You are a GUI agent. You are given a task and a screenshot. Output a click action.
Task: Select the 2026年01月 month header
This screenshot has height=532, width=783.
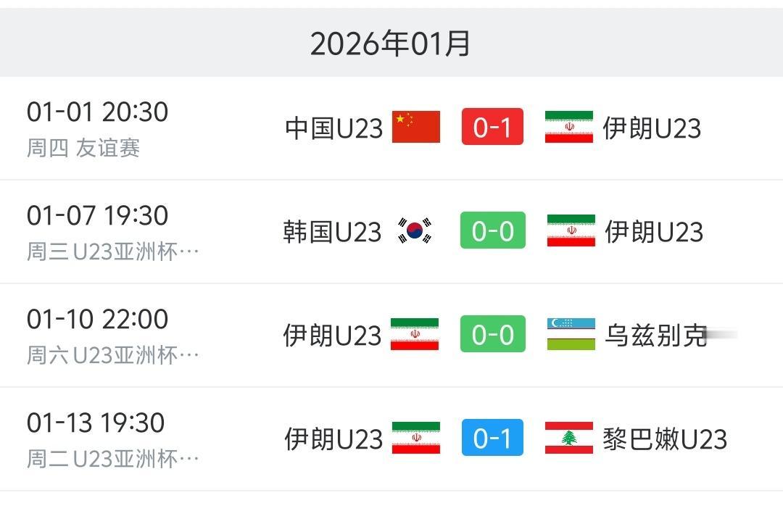tap(391, 43)
